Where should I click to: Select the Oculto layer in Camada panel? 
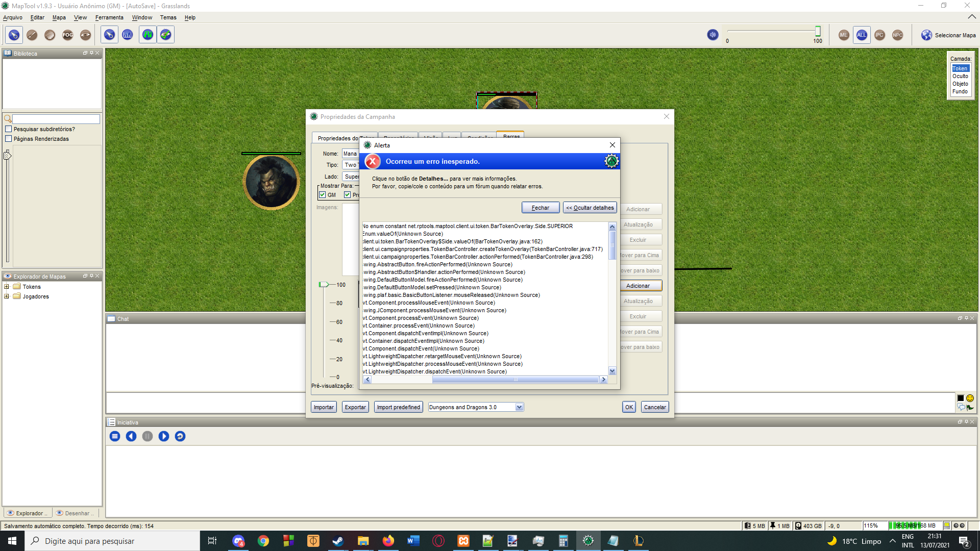point(960,76)
